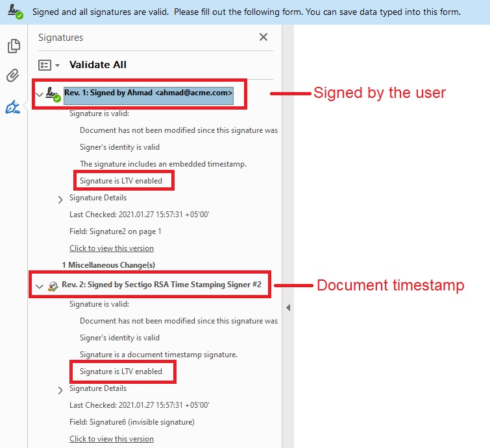Viewport: 490px width, 448px height.
Task: Collapse the Rev. 2 timestamp entry
Action: tap(40, 286)
